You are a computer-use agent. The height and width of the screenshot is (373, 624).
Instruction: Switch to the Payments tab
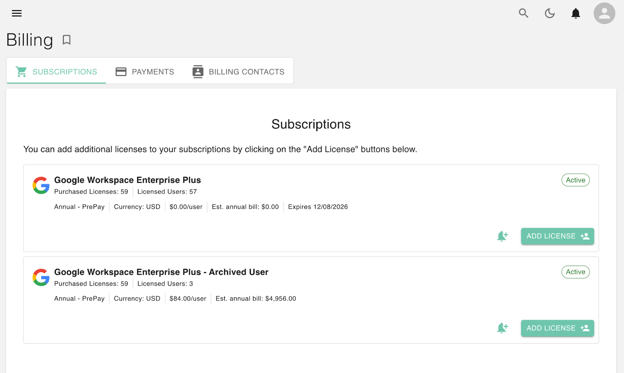coord(145,72)
